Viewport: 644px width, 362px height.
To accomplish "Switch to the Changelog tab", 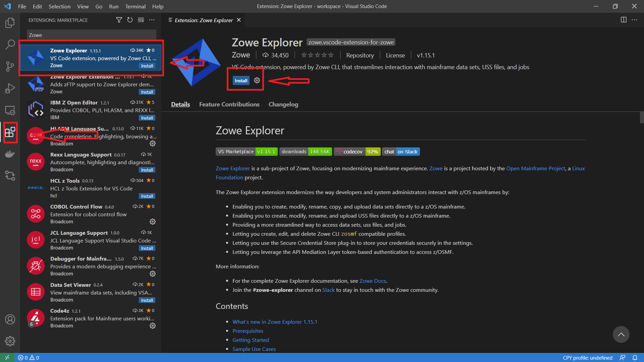I will click(283, 104).
